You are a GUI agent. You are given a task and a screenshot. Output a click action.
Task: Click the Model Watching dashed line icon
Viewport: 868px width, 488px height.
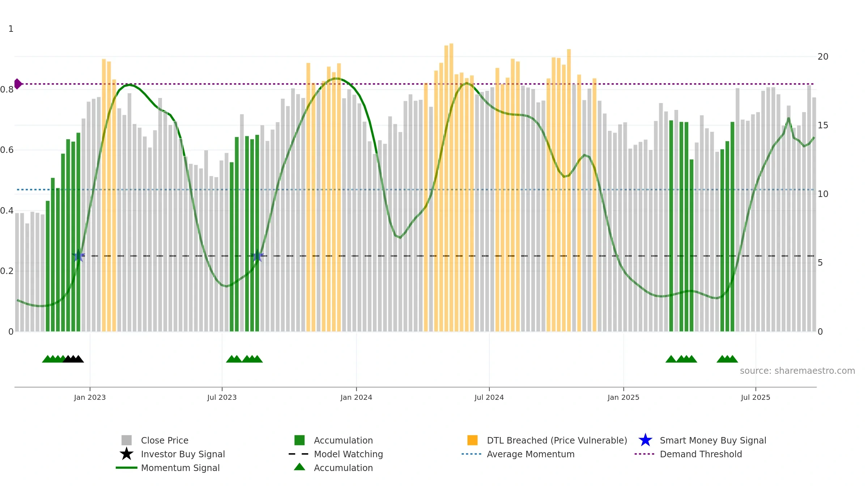tap(299, 454)
